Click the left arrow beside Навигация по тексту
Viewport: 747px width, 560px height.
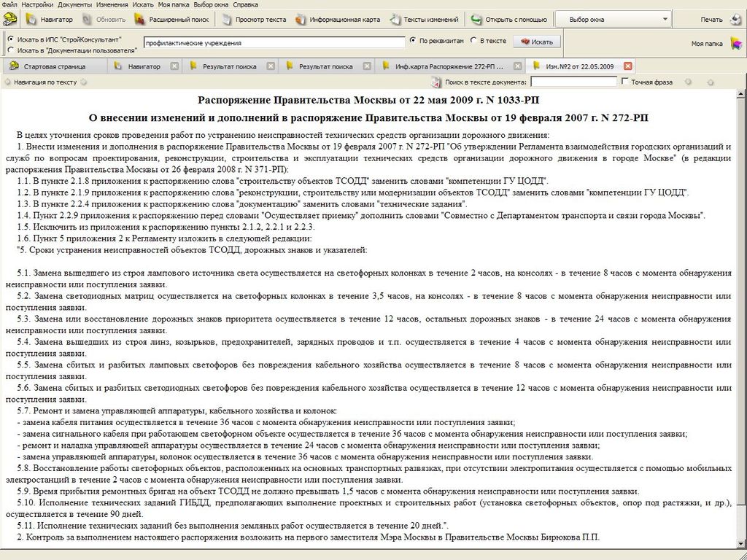click(x=7, y=82)
